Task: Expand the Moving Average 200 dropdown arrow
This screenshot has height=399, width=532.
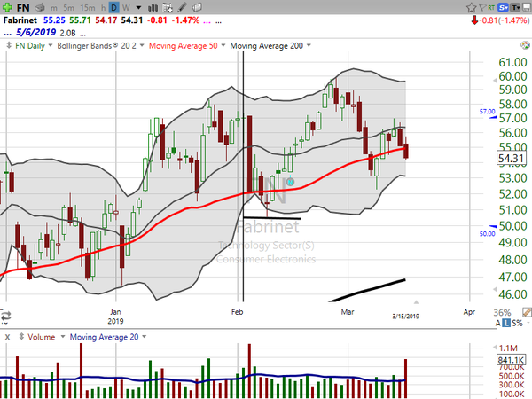Action: coord(309,45)
